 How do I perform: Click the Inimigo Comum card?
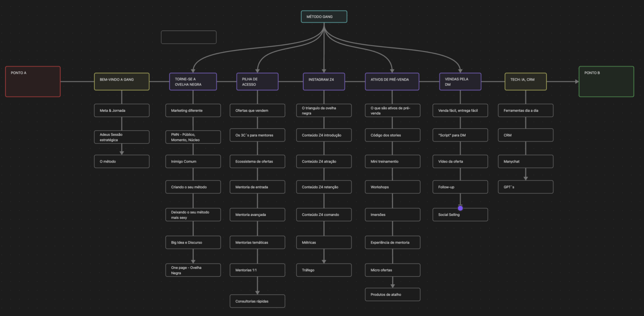(x=193, y=162)
